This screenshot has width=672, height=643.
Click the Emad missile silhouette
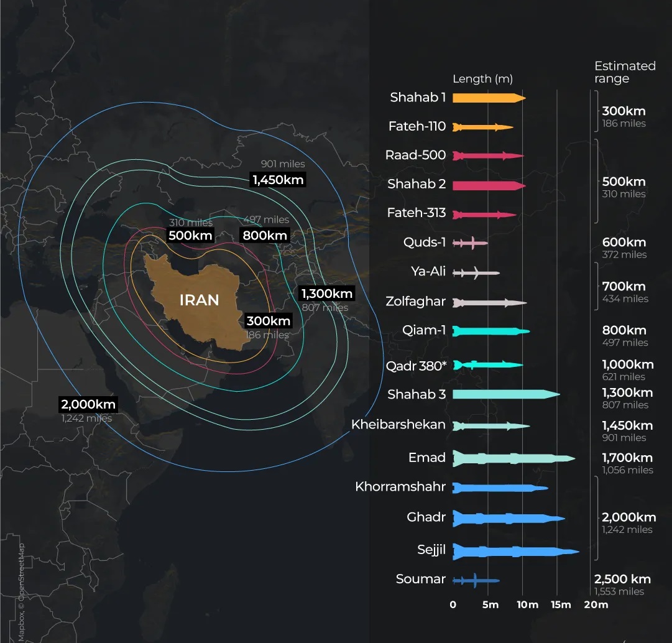point(513,459)
